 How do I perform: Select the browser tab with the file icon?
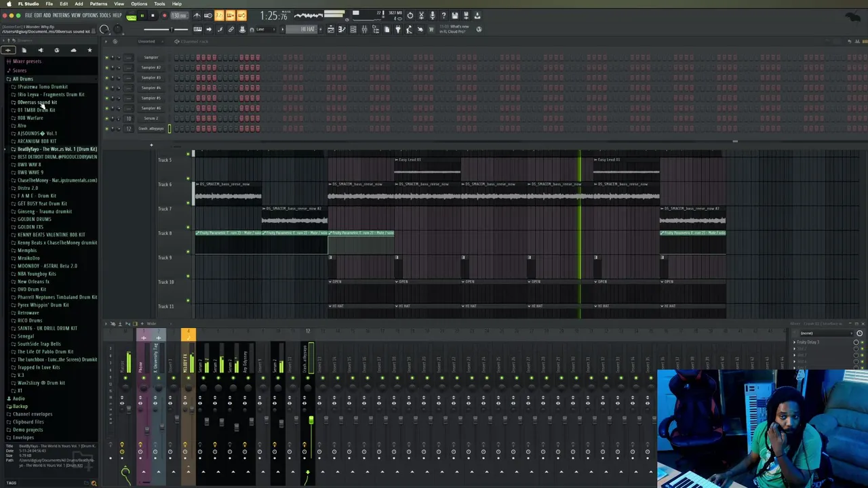[x=24, y=50]
